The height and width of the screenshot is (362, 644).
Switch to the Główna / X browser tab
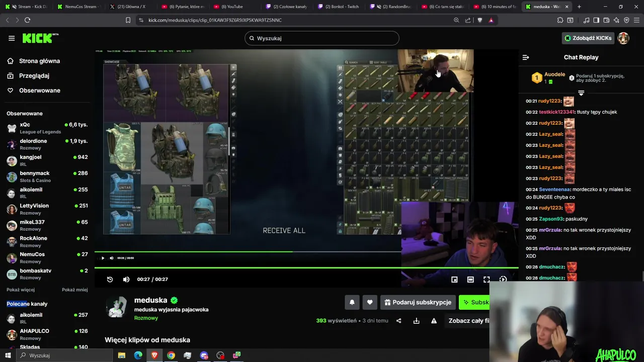click(131, 7)
